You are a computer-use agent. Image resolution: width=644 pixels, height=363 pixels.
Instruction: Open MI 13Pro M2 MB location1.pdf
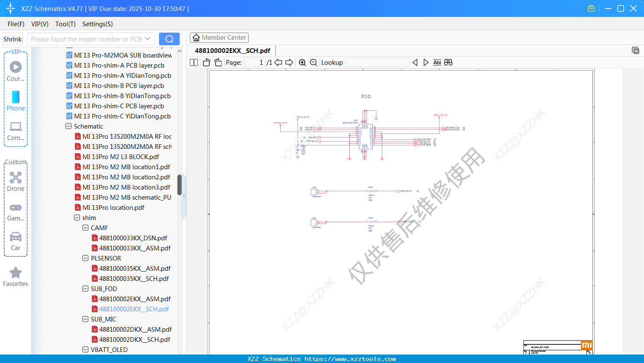pos(123,167)
